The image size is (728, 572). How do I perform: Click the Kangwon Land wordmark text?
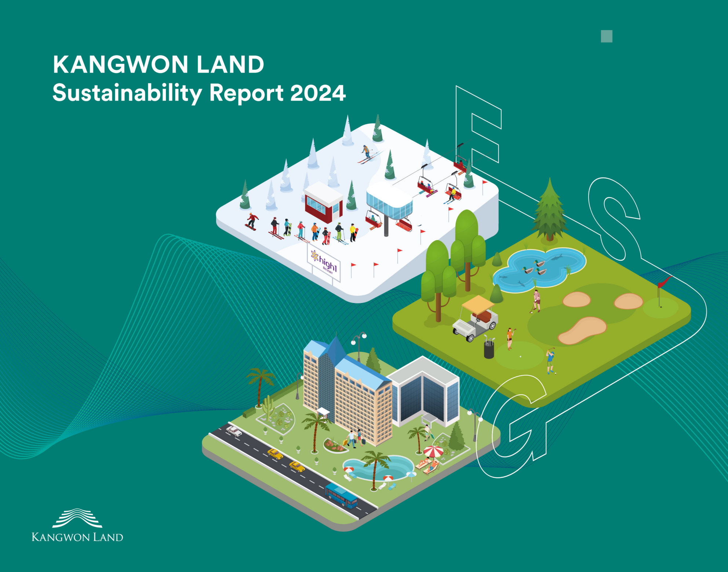coord(77,537)
